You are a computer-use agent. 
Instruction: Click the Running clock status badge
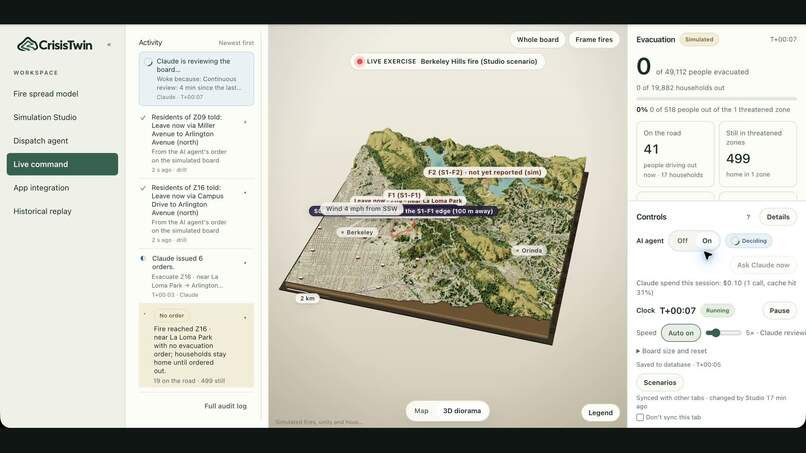tap(717, 311)
